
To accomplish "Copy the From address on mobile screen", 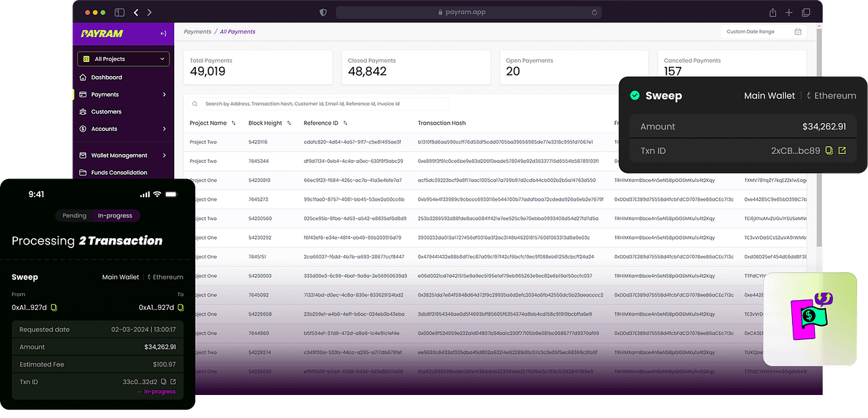I will (x=54, y=307).
